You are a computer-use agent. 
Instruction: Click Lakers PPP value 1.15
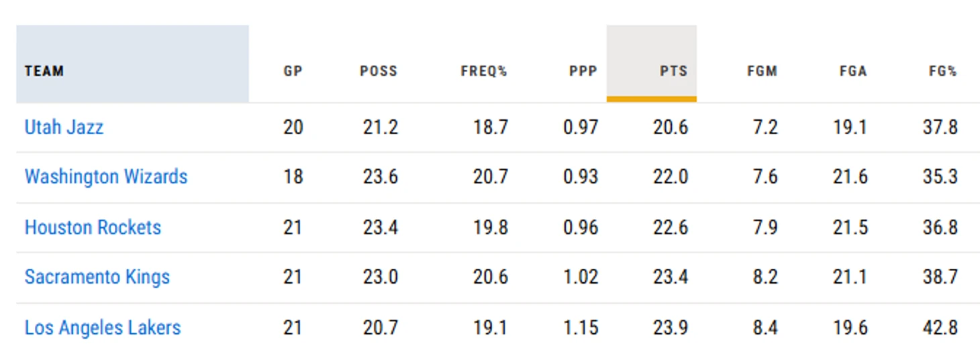point(581,328)
